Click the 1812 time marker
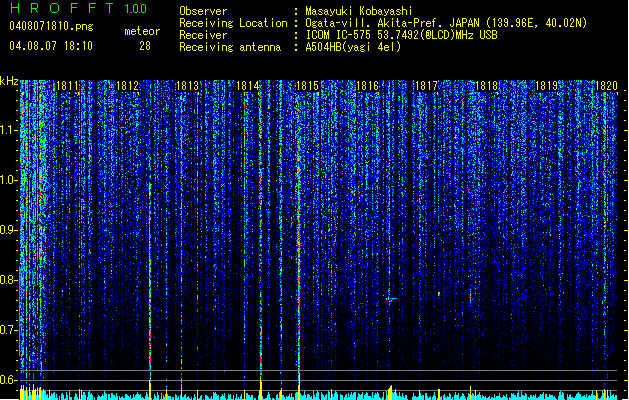629x400 pixels. (x=128, y=86)
